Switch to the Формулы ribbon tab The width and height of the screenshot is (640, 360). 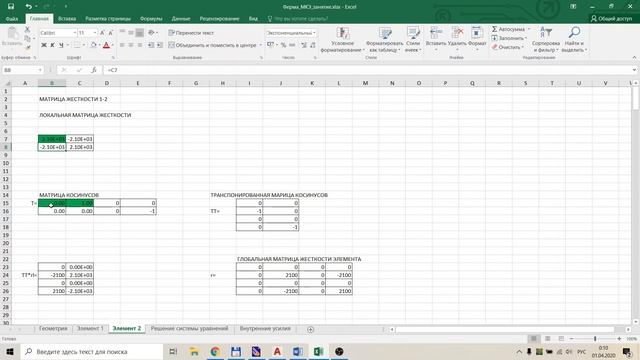pos(151,18)
